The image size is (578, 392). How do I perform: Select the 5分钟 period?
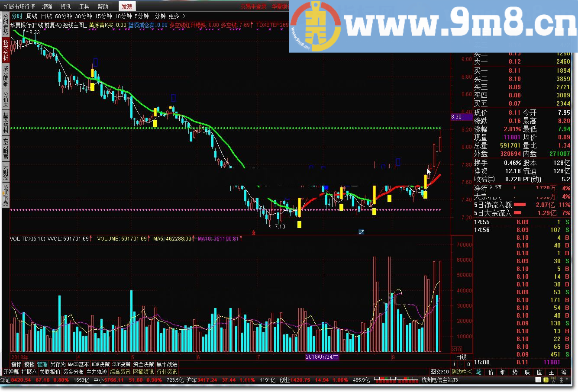(x=142, y=16)
